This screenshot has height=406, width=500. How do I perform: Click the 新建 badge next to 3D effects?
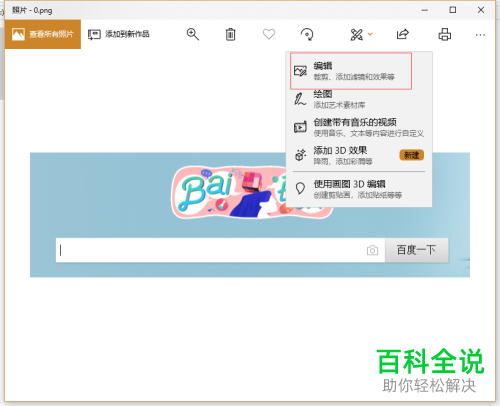[x=412, y=155]
